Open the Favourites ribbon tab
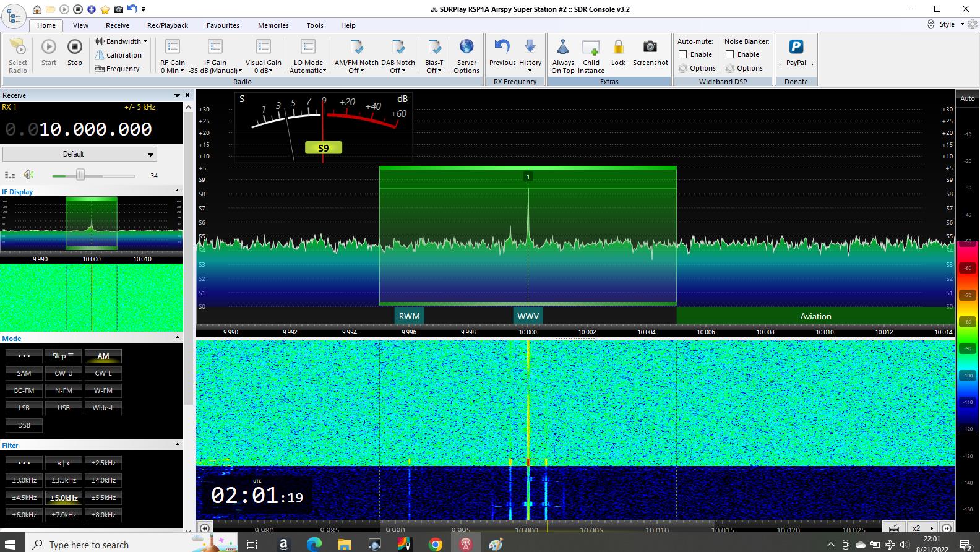This screenshot has width=980, height=552. (223, 25)
